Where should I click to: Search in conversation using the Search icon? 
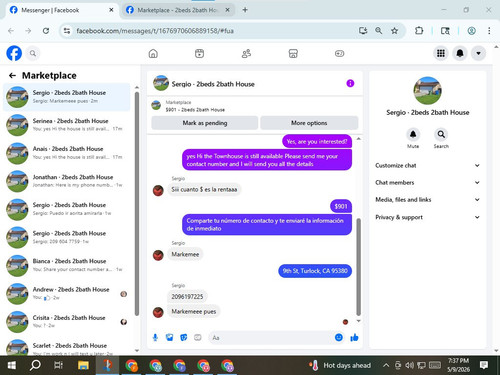[x=441, y=134]
